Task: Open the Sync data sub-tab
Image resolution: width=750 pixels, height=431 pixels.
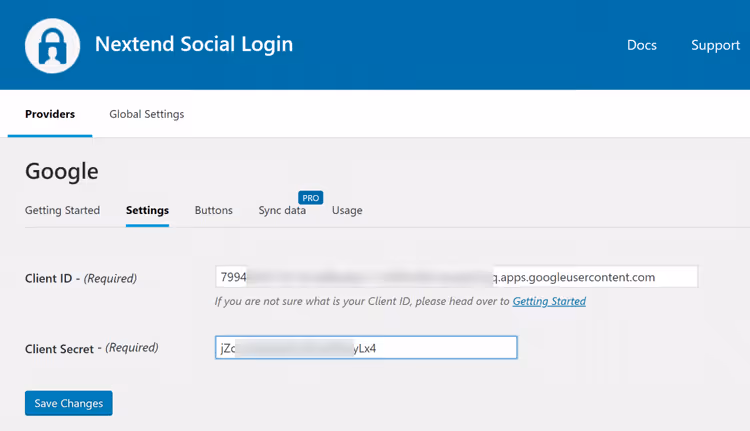Action: (282, 210)
